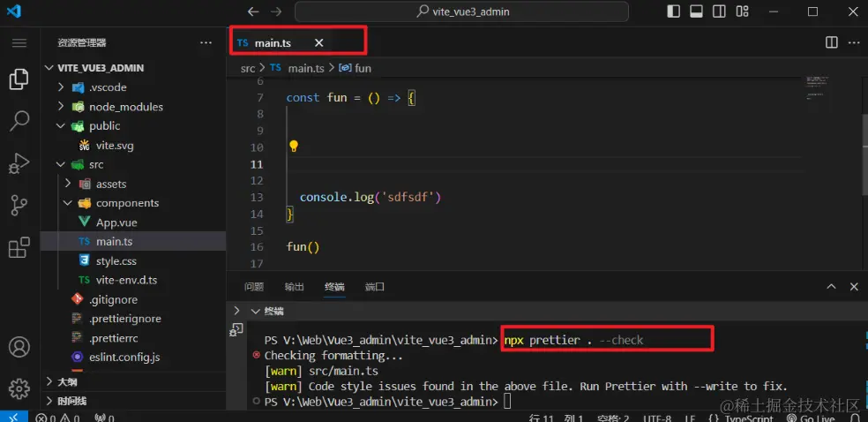Click the errors and warnings status item

(x=58, y=418)
